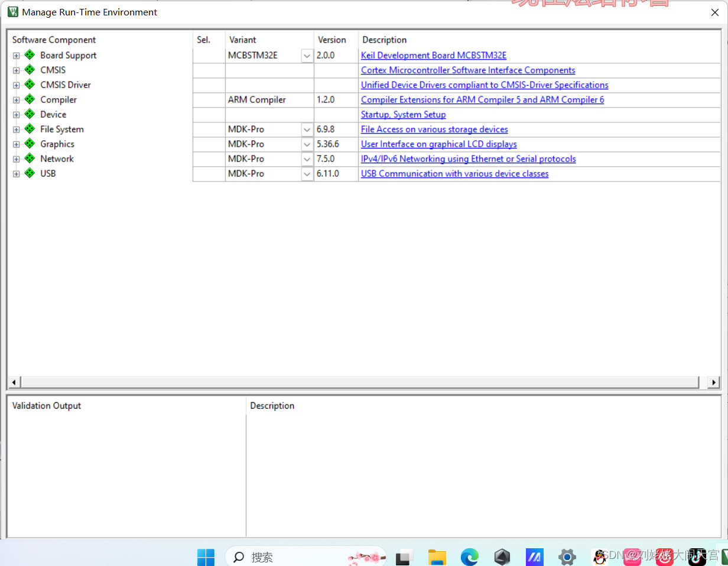Open the Windows Start menu
This screenshot has width=728, height=566.
[206, 557]
